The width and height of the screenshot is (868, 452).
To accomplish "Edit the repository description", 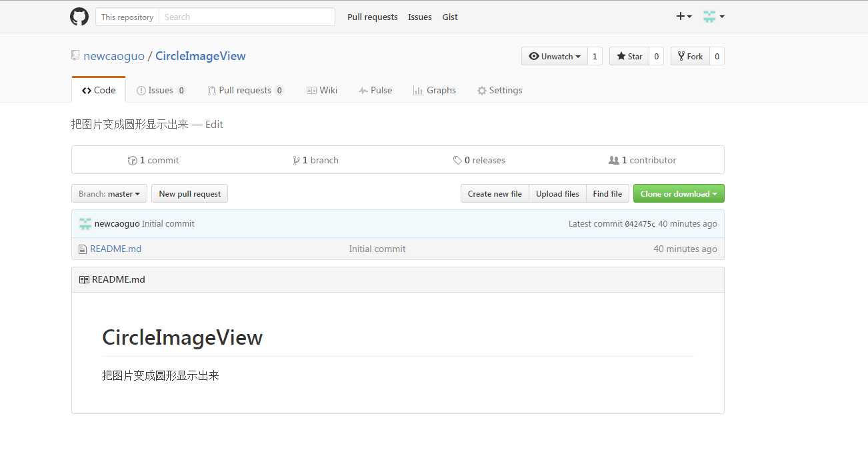I will pos(214,124).
